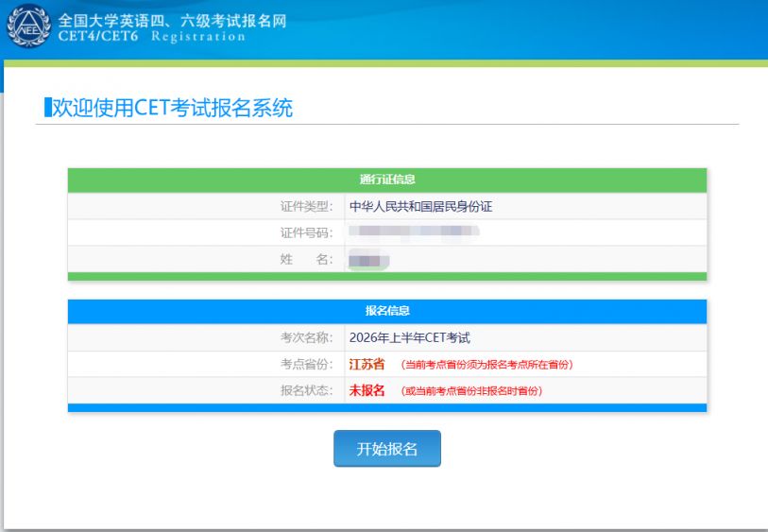This screenshot has height=532, width=768.
Task: Click the value 中华人民共和国居民身份证
Action: 420,206
